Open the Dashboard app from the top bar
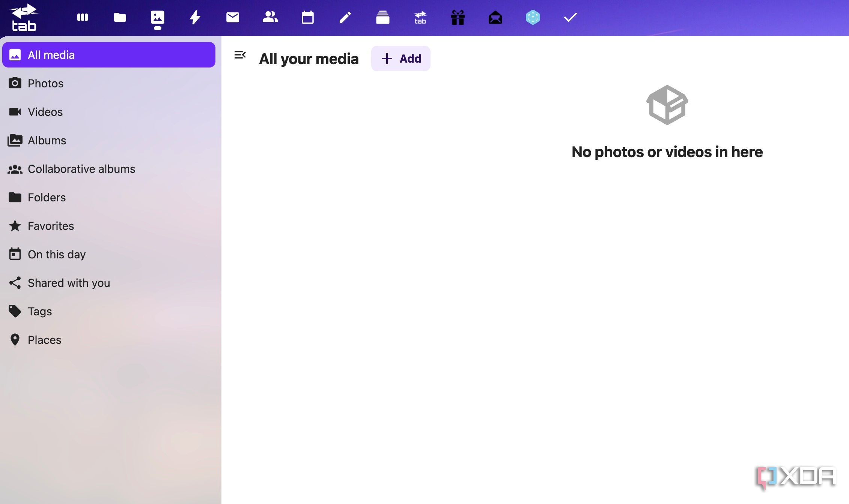 (x=83, y=17)
